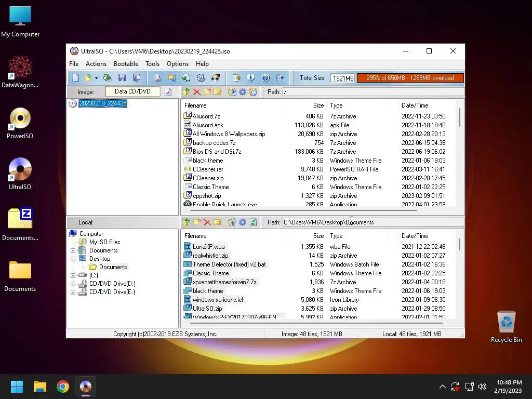
Task: Click horizontal scrollbar of image file list
Action: coord(303,210)
